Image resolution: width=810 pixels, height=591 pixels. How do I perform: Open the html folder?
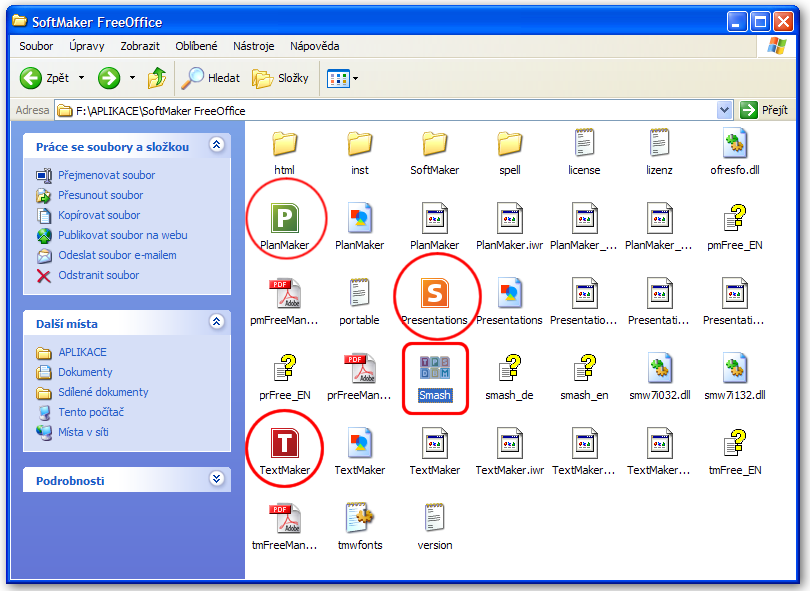click(284, 152)
